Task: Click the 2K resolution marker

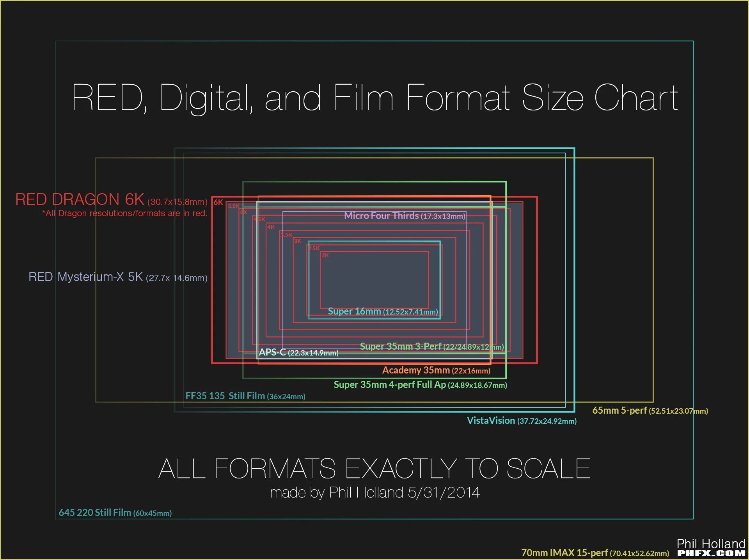Action: (325, 255)
